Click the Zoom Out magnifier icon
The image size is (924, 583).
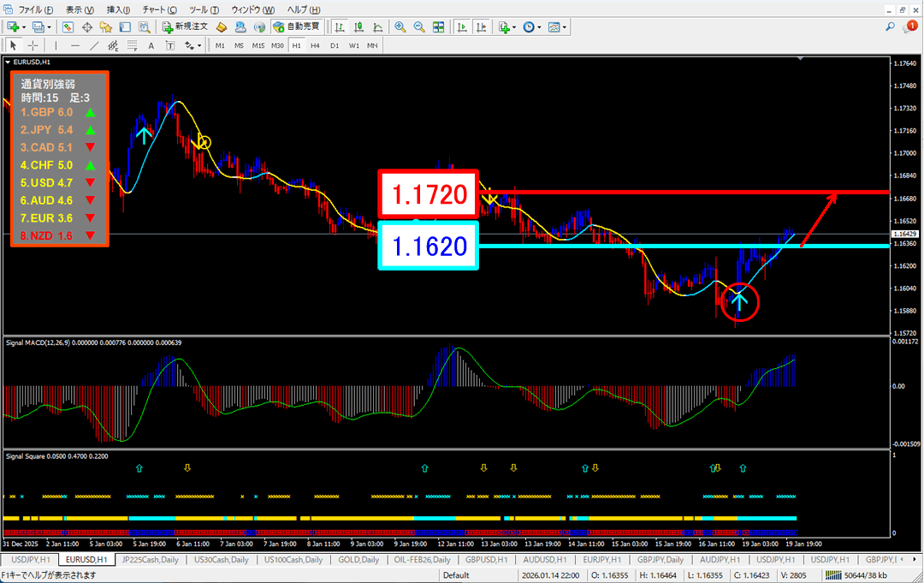click(419, 27)
